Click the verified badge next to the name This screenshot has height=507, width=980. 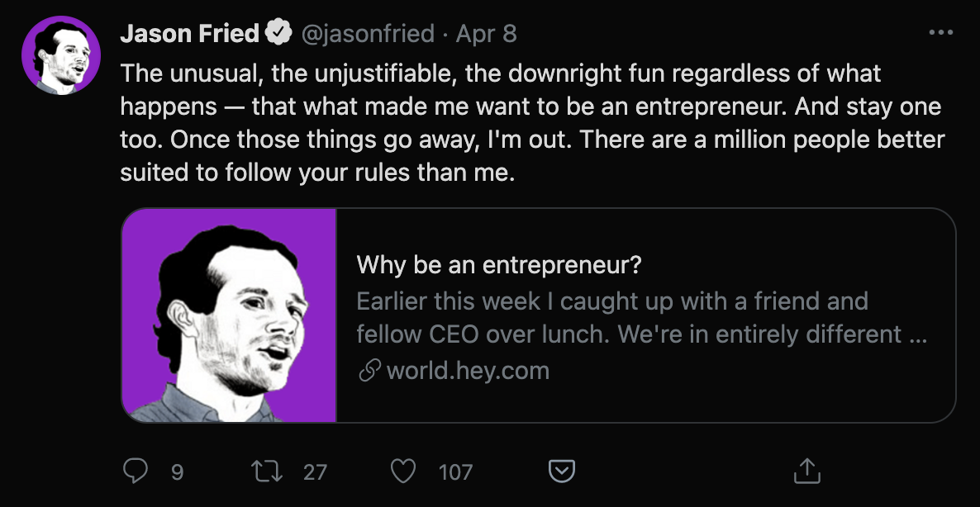[277, 34]
